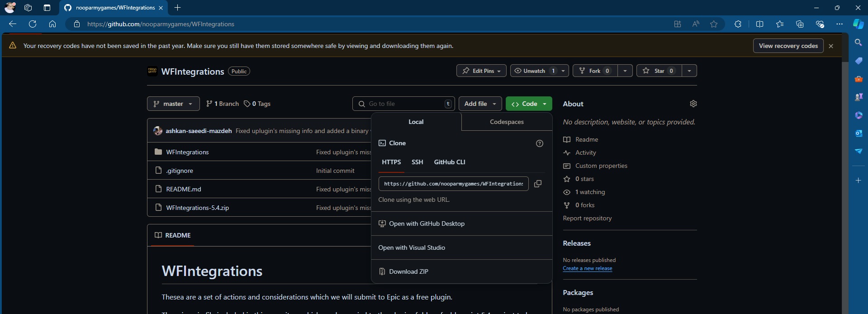
Task: Click the clone help question mark icon
Action: pyautogui.click(x=539, y=143)
